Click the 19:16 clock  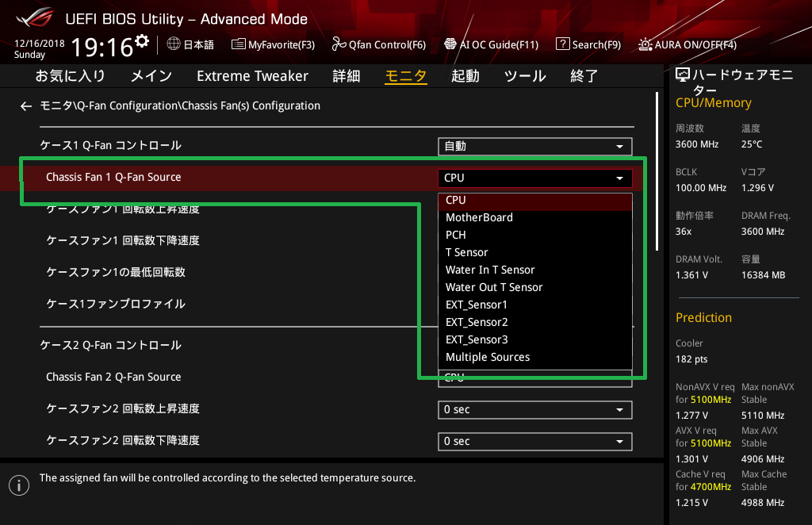pyautogui.click(x=102, y=47)
